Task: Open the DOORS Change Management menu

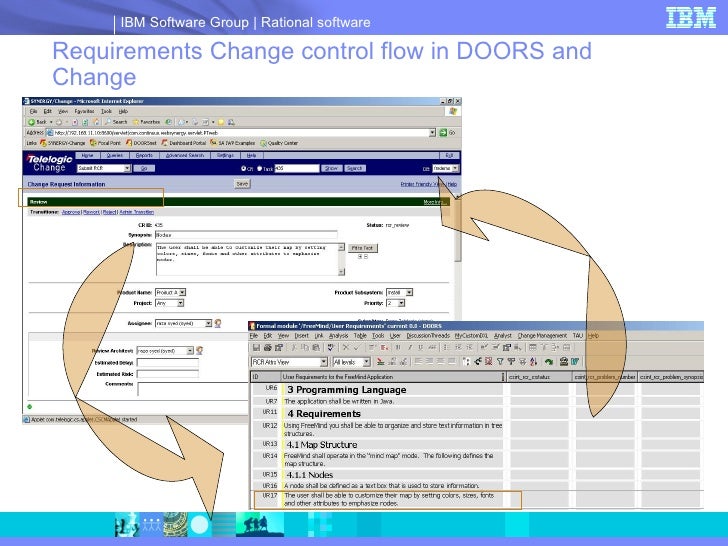Action: tap(542, 336)
